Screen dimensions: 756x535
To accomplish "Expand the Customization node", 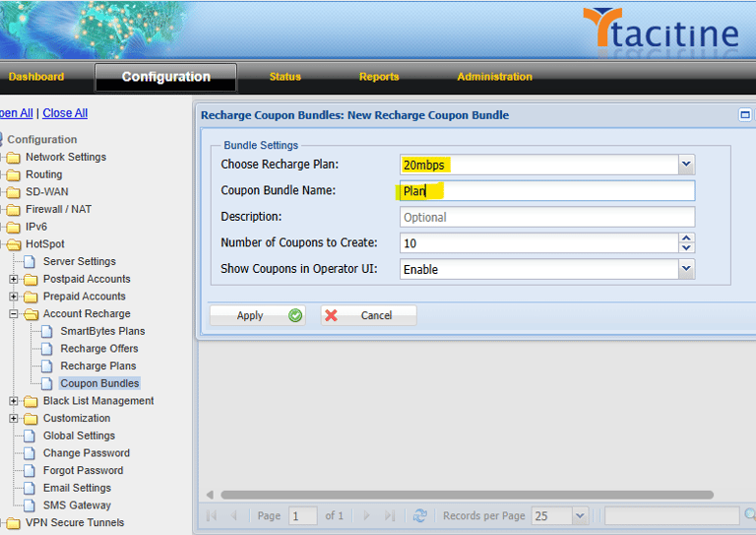I will coord(14,419).
